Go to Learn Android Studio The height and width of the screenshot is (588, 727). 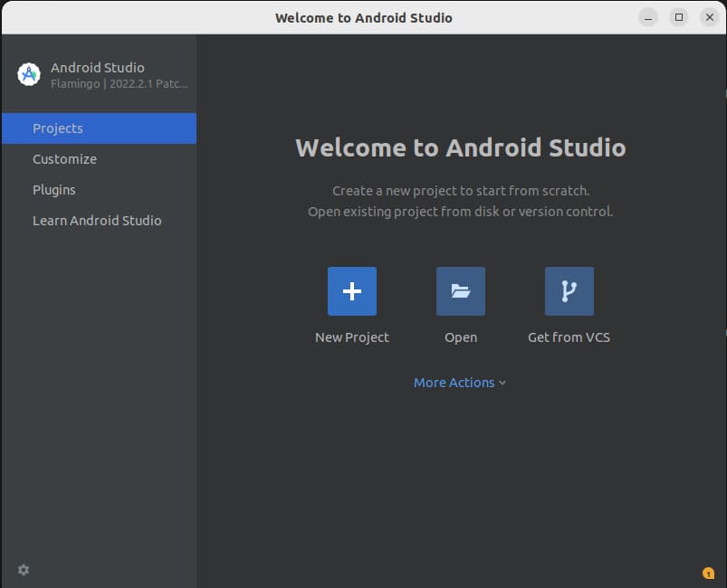coord(99,221)
